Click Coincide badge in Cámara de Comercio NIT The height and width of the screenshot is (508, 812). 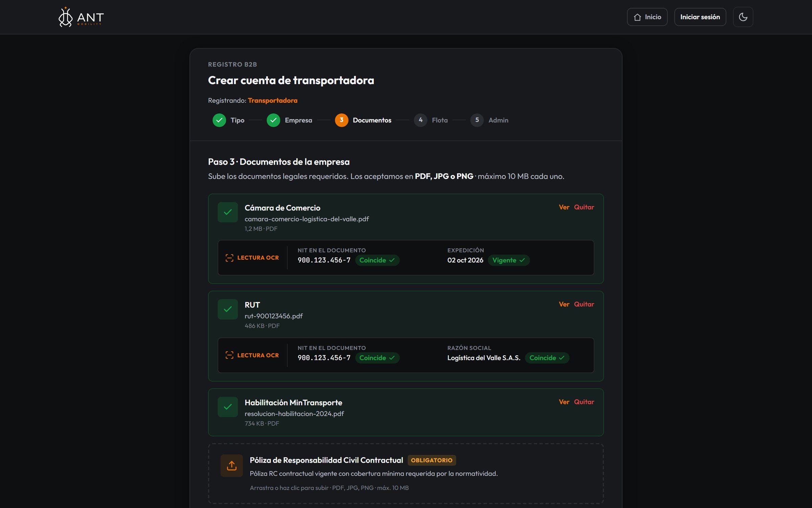[377, 260]
